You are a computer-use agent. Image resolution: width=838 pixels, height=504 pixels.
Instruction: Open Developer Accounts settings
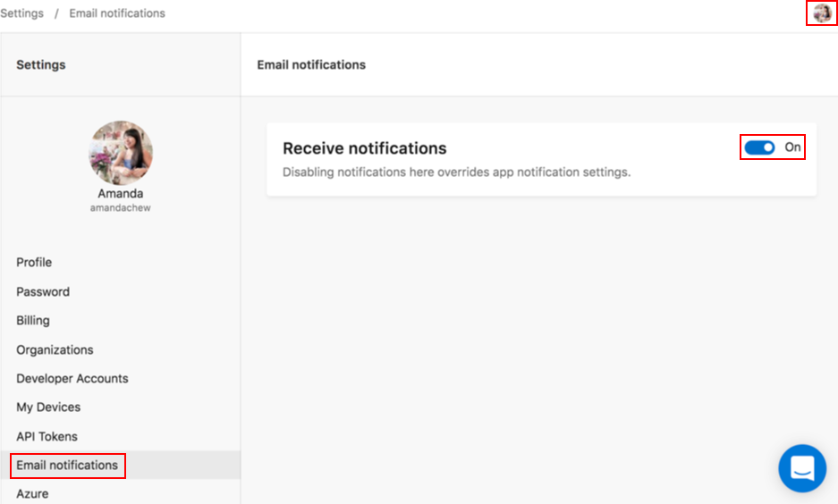pos(72,379)
